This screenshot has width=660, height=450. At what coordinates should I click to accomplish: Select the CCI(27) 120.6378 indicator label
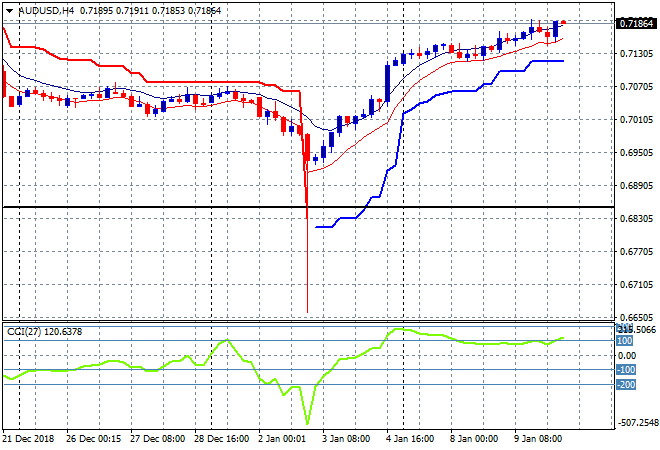(x=45, y=332)
